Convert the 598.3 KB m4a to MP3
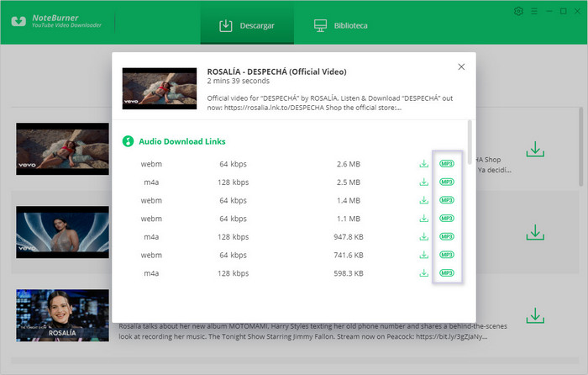This screenshot has height=375, width=588. click(x=447, y=273)
